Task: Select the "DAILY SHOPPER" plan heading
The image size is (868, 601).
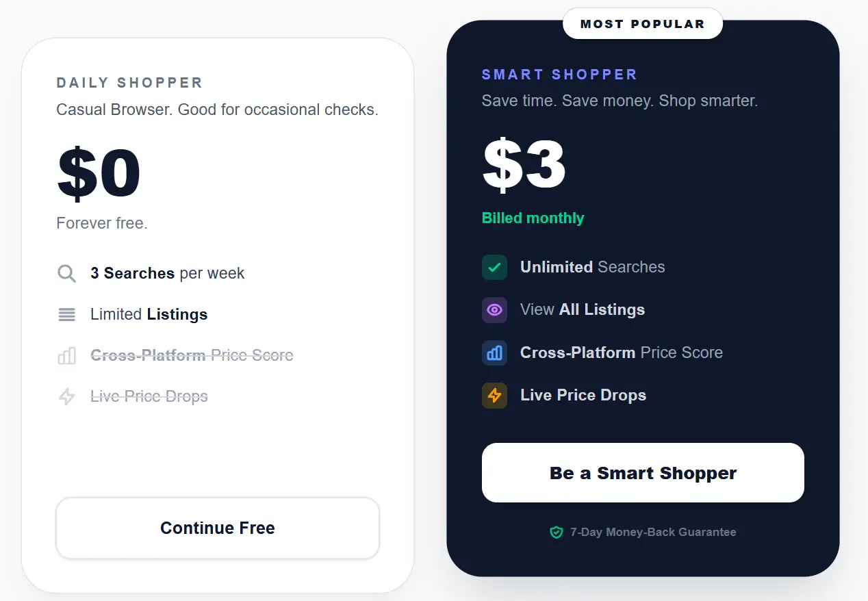Action: tap(129, 82)
